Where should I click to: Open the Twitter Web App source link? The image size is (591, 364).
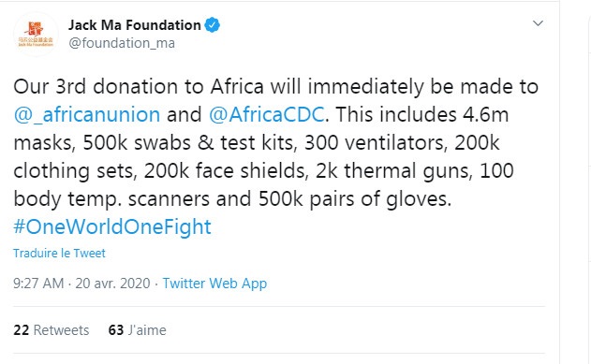coord(214,284)
